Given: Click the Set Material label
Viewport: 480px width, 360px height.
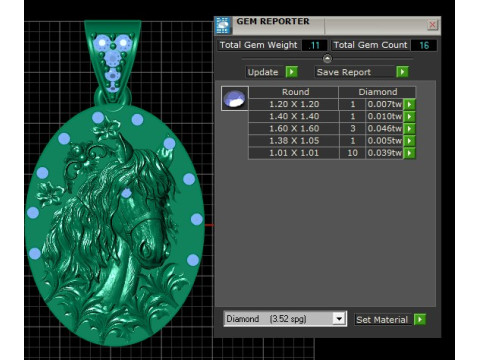Looking at the screenshot, I should [382, 320].
